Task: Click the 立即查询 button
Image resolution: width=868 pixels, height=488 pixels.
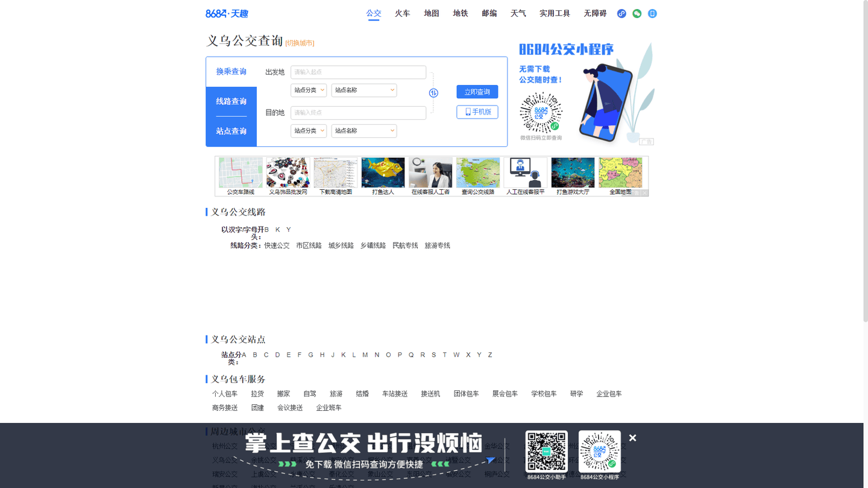Action: [477, 92]
